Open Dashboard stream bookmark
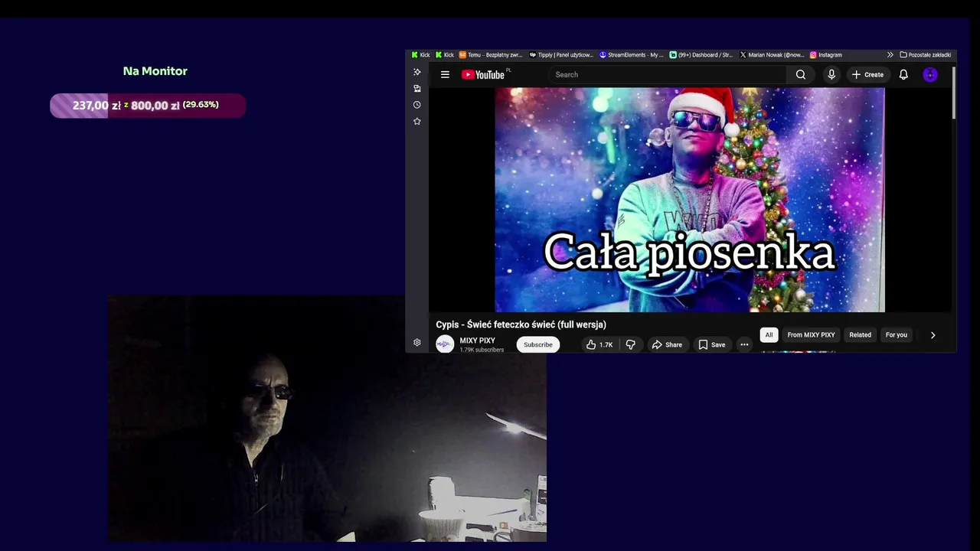The image size is (980, 551). [x=701, y=55]
